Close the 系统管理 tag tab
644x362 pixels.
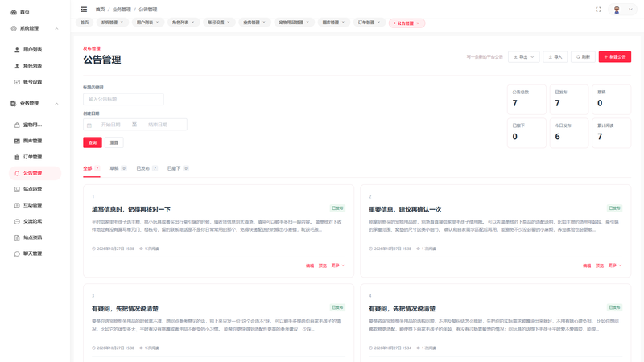pos(122,23)
